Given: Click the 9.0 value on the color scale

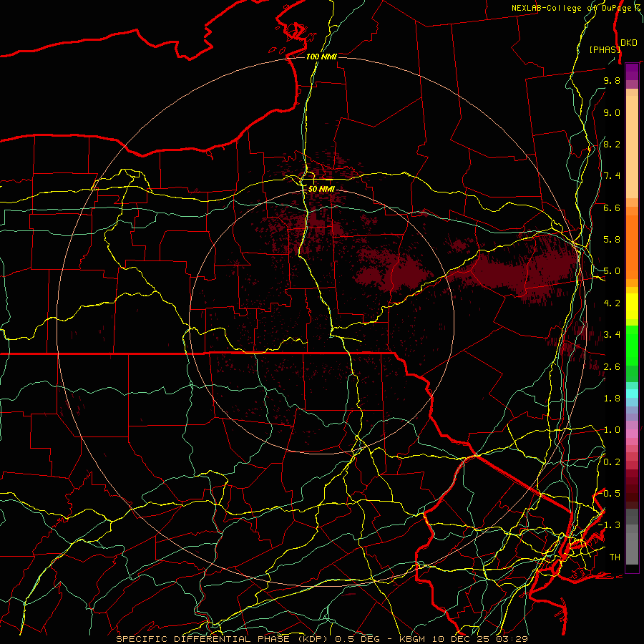Looking at the screenshot, I should click(x=612, y=113).
